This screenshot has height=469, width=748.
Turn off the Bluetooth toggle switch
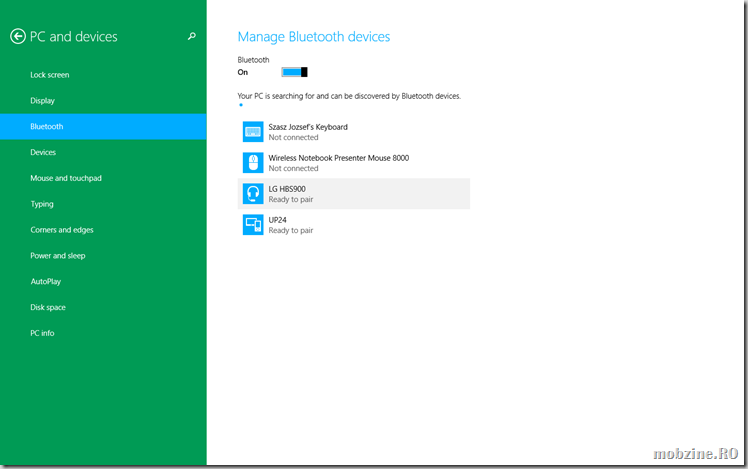[x=294, y=72]
